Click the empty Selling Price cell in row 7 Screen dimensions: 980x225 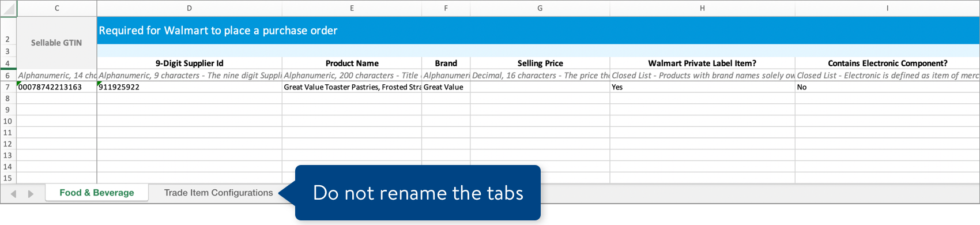point(540,87)
